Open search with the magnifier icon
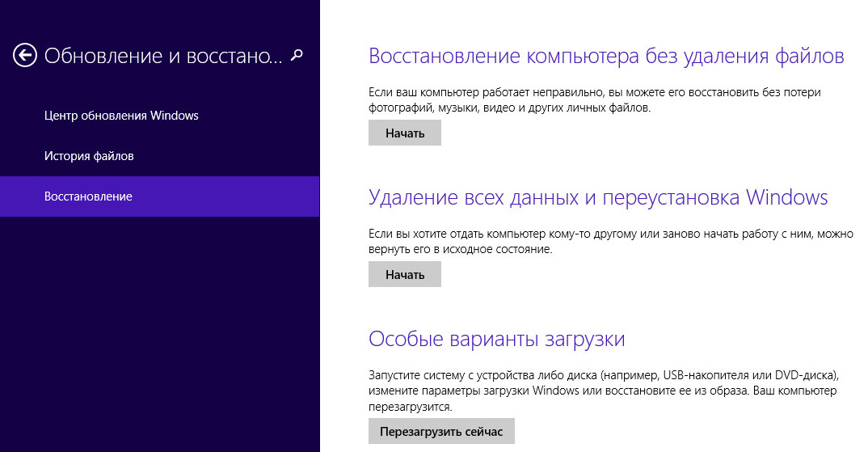 tap(297, 55)
